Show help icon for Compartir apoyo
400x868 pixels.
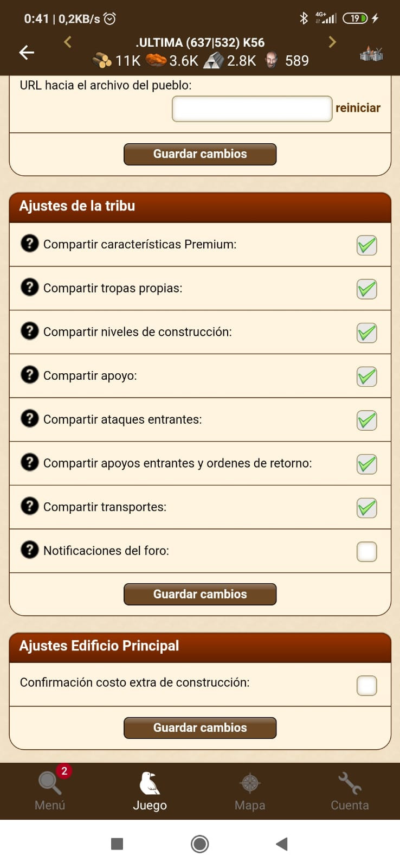coord(29,374)
